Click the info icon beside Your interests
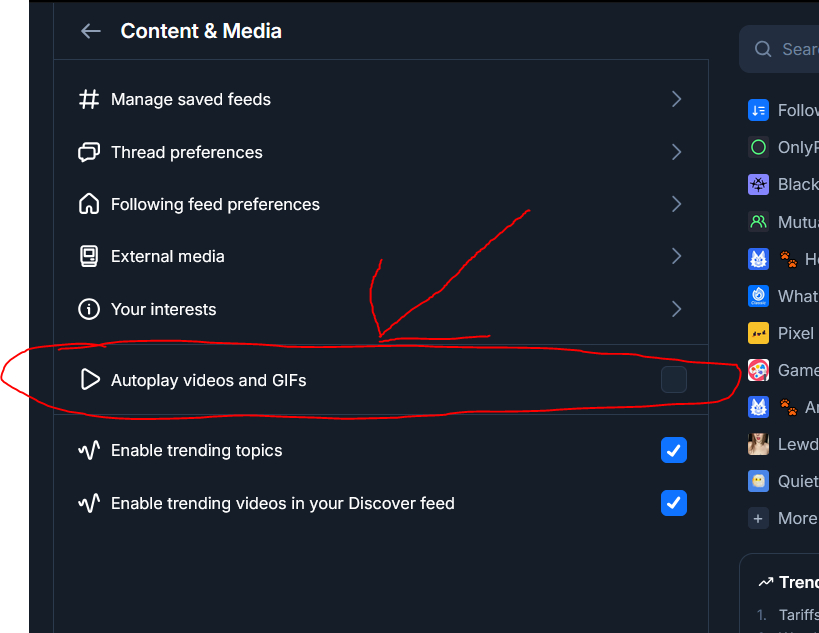Viewport: 819px width, 633px height. point(89,309)
